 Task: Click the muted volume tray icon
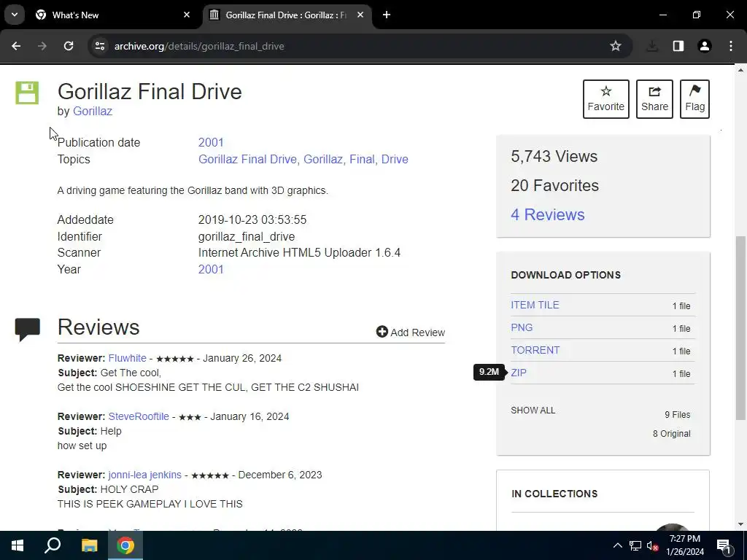pyautogui.click(x=653, y=545)
